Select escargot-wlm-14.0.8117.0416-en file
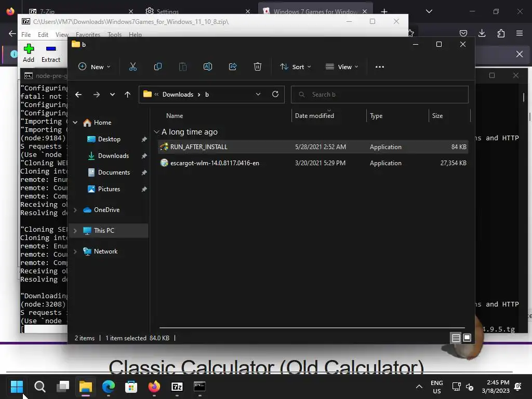The height and width of the screenshot is (399, 532). [313, 163]
